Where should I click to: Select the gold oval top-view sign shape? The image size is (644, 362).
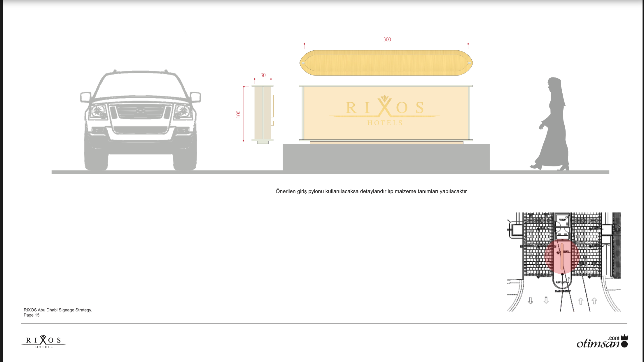click(x=386, y=63)
